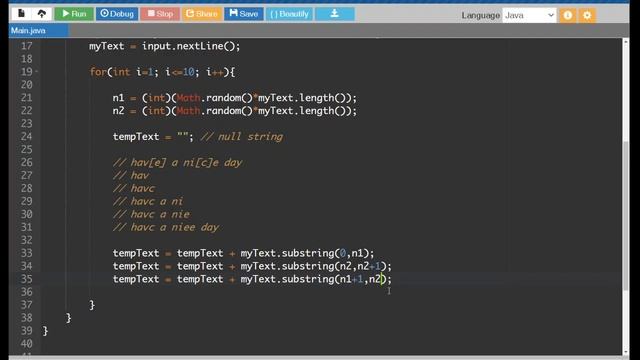Click the Stop button
Image resolution: width=640 pixels, height=360 pixels.
[x=160, y=14]
